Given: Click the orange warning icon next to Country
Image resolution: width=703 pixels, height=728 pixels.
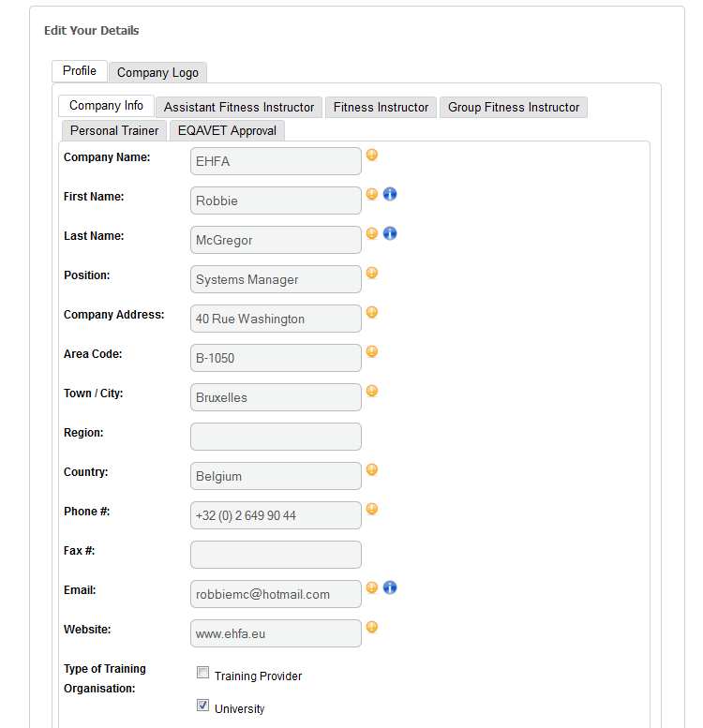Looking at the screenshot, I should pos(371,469).
